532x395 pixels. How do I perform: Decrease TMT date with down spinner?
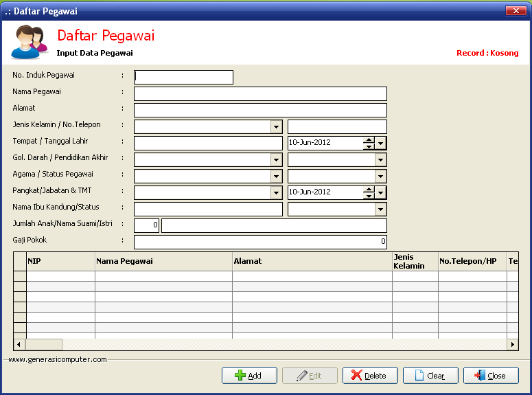pos(369,196)
